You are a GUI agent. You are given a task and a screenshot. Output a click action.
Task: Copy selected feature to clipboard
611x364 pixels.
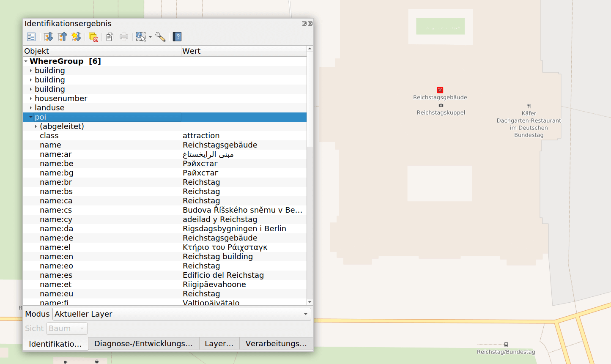pos(110,37)
